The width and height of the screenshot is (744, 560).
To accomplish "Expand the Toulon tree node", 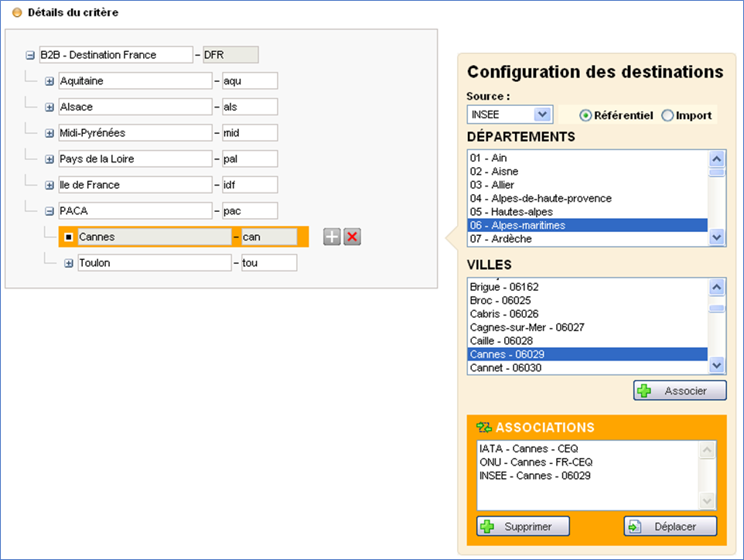I will pyautogui.click(x=69, y=264).
